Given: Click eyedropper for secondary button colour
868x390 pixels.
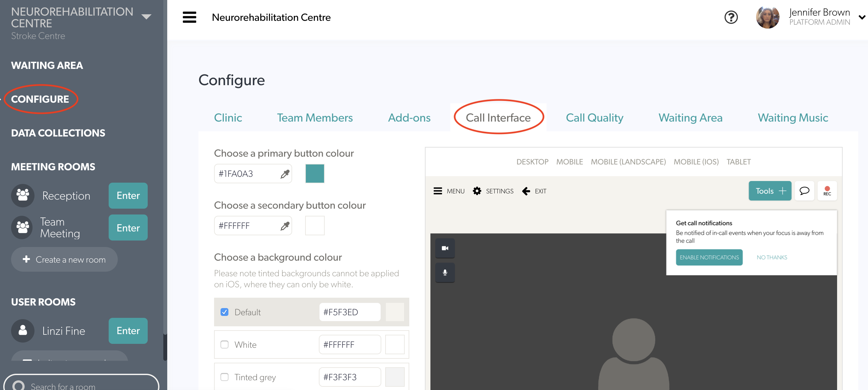Looking at the screenshot, I should (x=285, y=226).
